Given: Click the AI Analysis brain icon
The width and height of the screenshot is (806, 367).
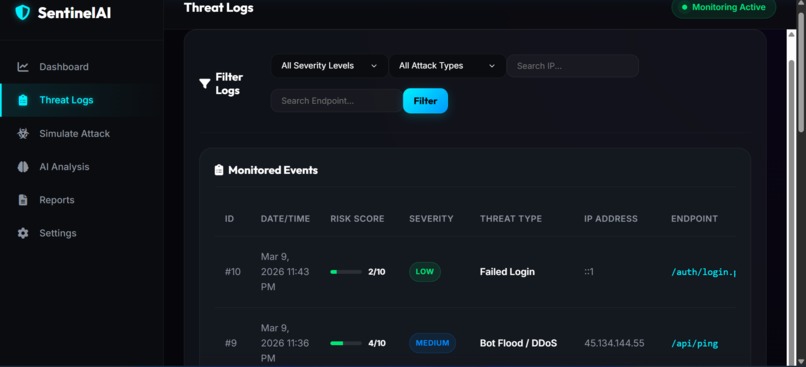Looking at the screenshot, I should point(23,167).
